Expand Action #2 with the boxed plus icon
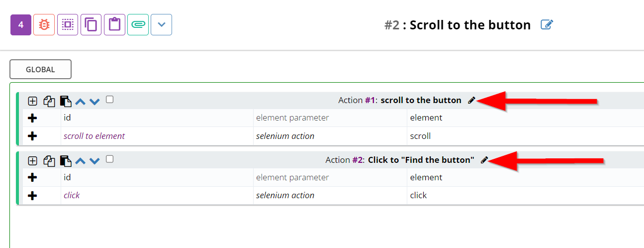The height and width of the screenshot is (248, 644). [x=32, y=161]
